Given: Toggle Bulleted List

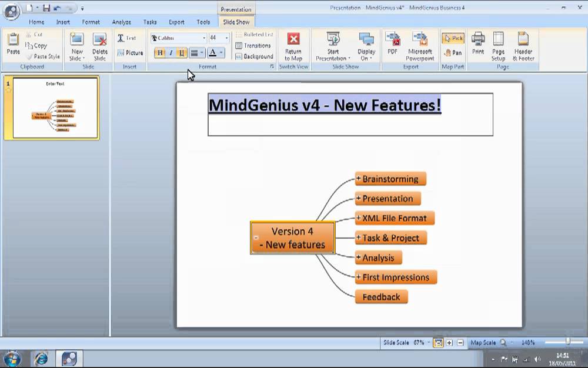Looking at the screenshot, I should [x=254, y=35].
